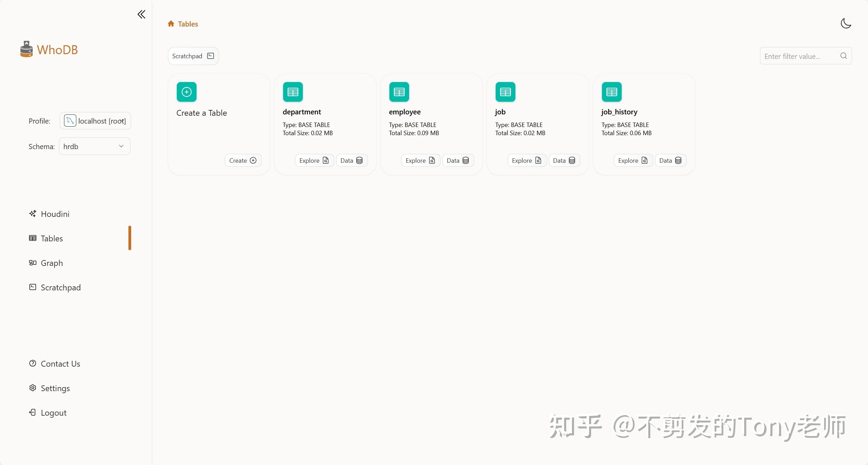This screenshot has height=465, width=868.
Task: Open the Profile selector showing localhost [root]
Action: [x=95, y=121]
